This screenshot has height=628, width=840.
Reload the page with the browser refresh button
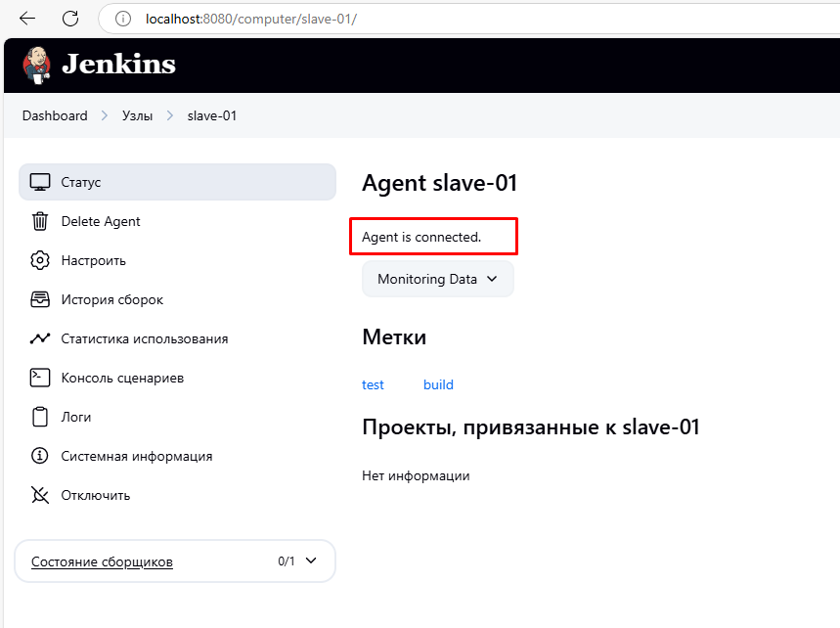[x=70, y=19]
